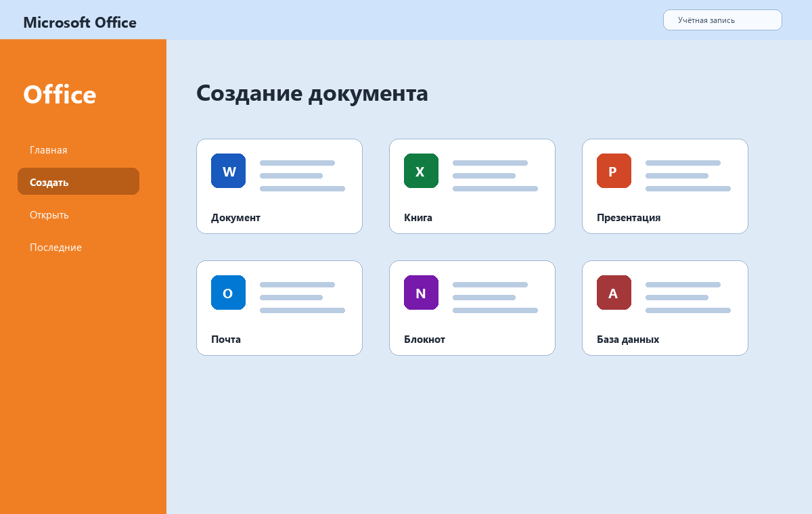Click the Почта card label
Image resolution: width=812 pixels, height=514 pixels.
pos(226,340)
